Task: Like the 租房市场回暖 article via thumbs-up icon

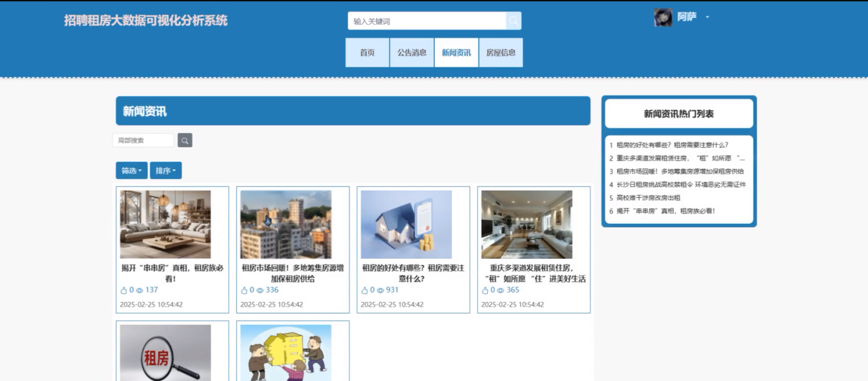Action: click(x=245, y=290)
